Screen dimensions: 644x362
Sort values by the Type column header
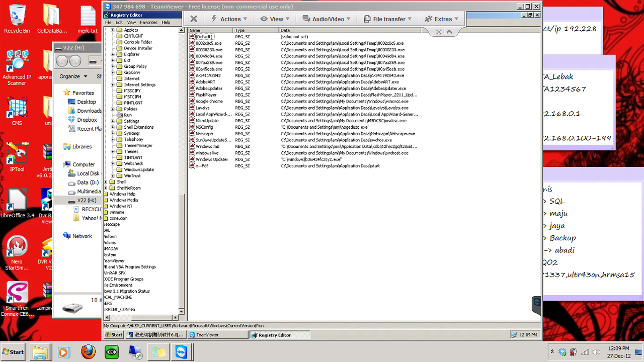tap(256, 30)
